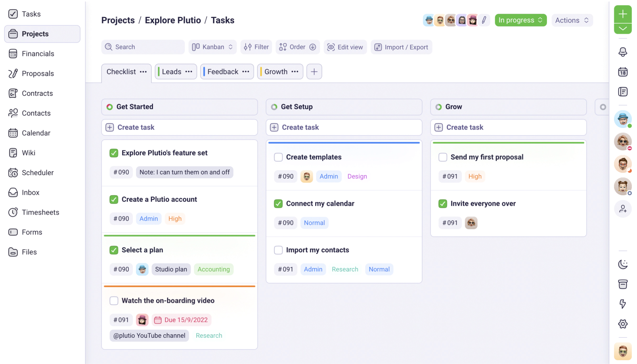Toggle dark mode moon icon
This screenshot has width=637, height=364.
[x=623, y=264]
